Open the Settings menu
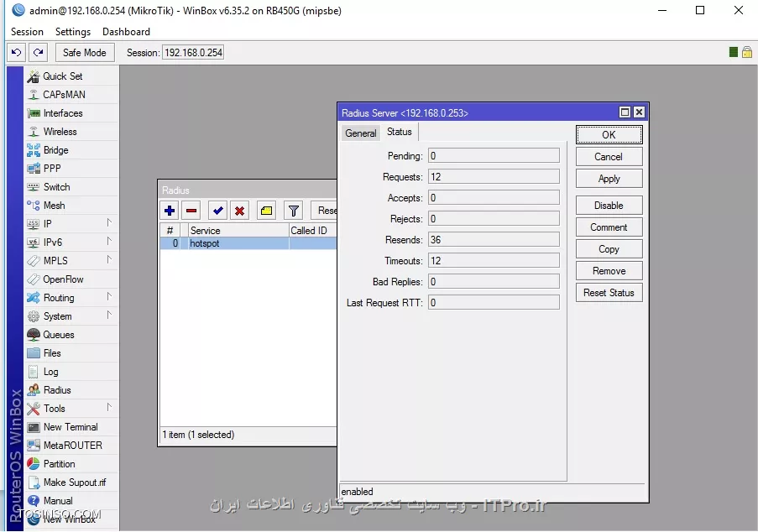Screen dimensions: 758x532 (73, 31)
